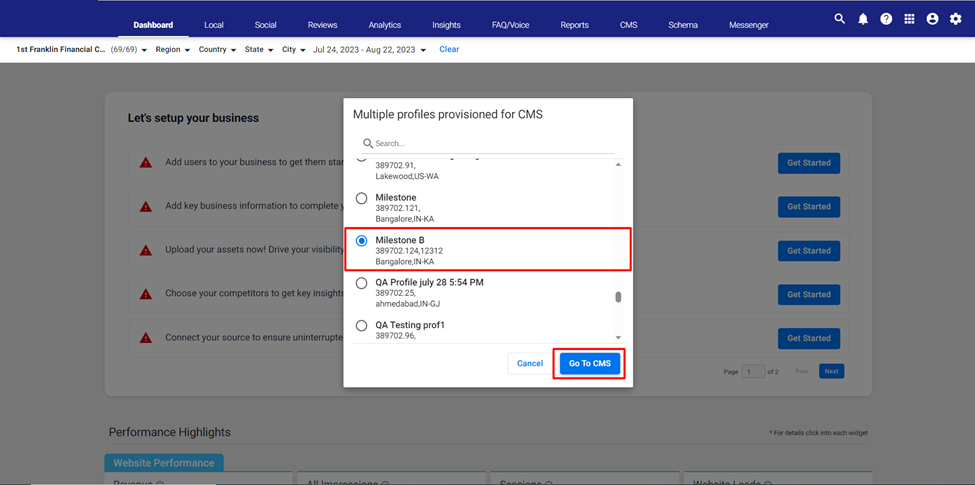Open the help question mark icon
The image size is (975, 485).
886,19
